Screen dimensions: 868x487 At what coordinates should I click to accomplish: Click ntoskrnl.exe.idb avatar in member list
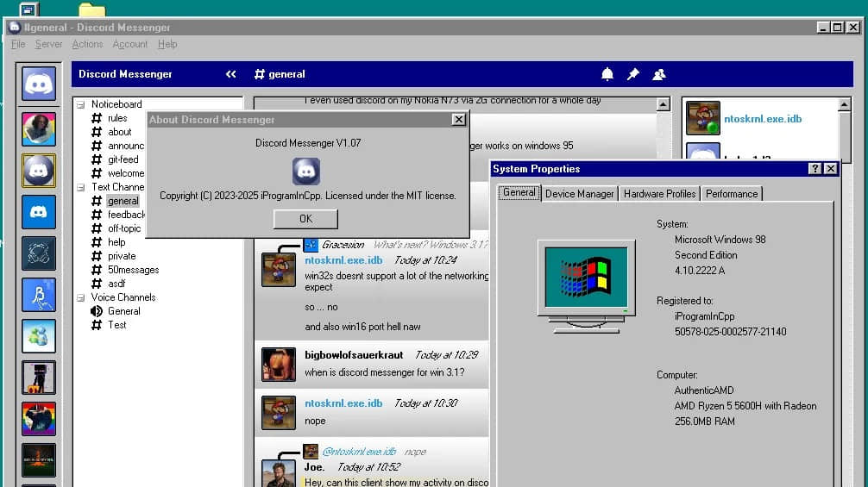tap(703, 118)
